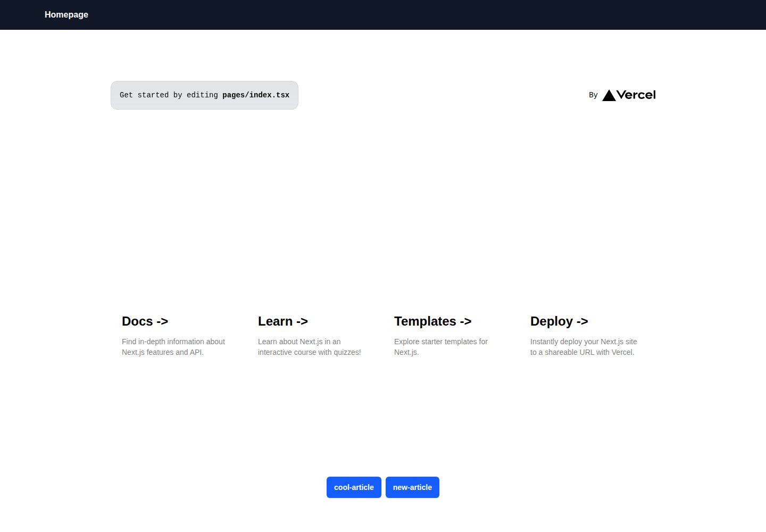The width and height of the screenshot is (766, 532).
Task: Open the Docs card
Action: tap(179, 335)
